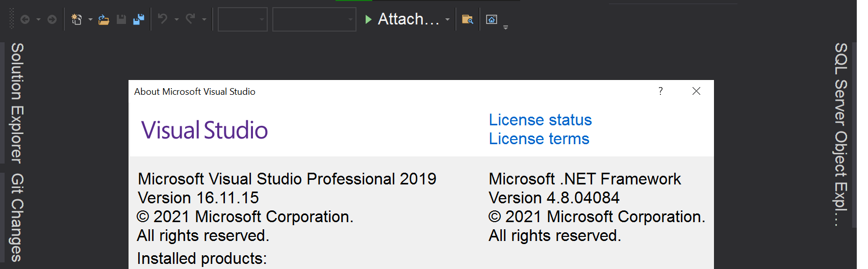Viewport: 868px width, 269px height.
Task: Click the Find in Files folder icon
Action: (468, 19)
